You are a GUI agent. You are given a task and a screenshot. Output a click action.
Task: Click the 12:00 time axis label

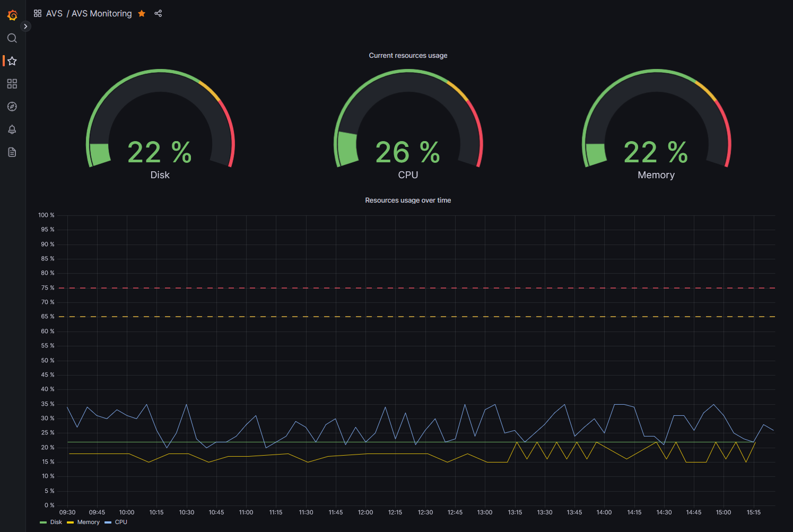[x=365, y=512]
